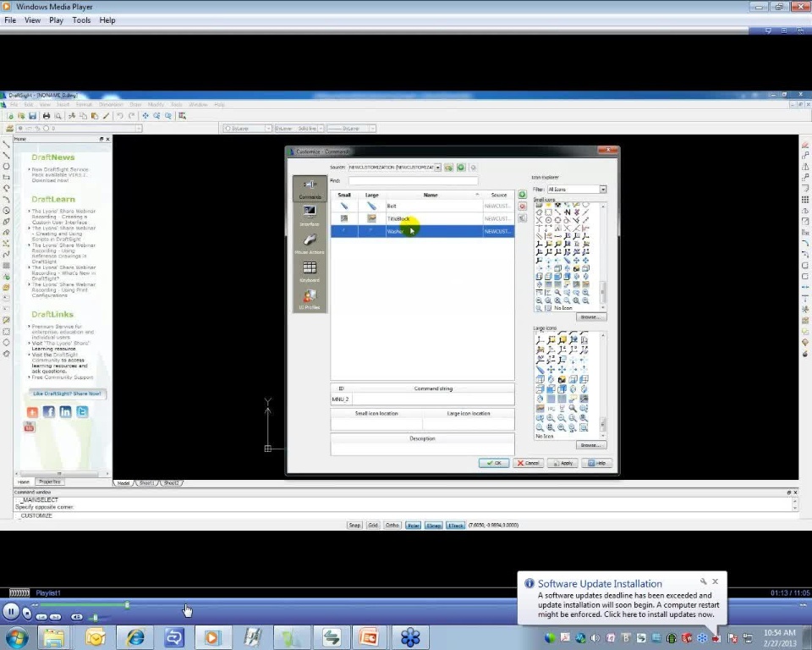
Task: Select the Bolt command row
Action: click(423, 206)
